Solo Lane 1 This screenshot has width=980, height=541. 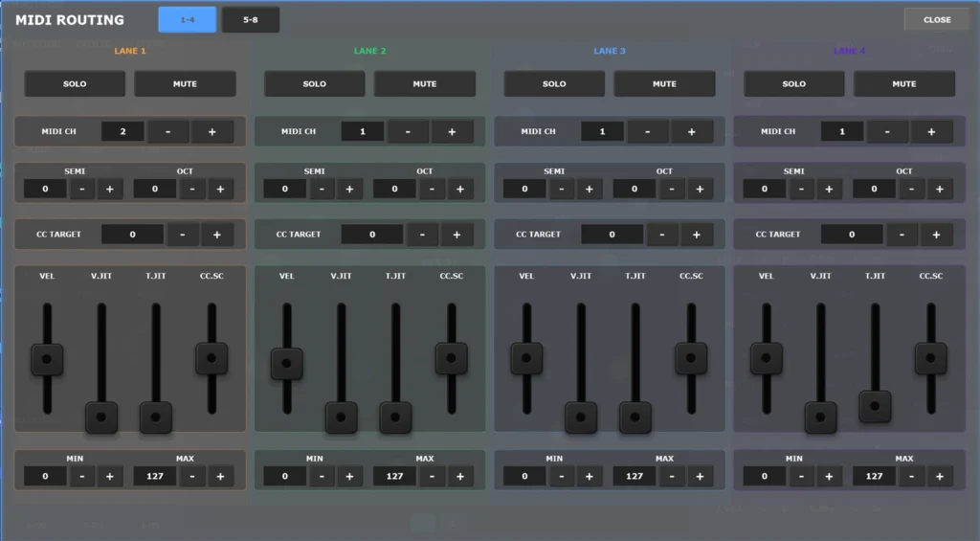pyautogui.click(x=75, y=84)
